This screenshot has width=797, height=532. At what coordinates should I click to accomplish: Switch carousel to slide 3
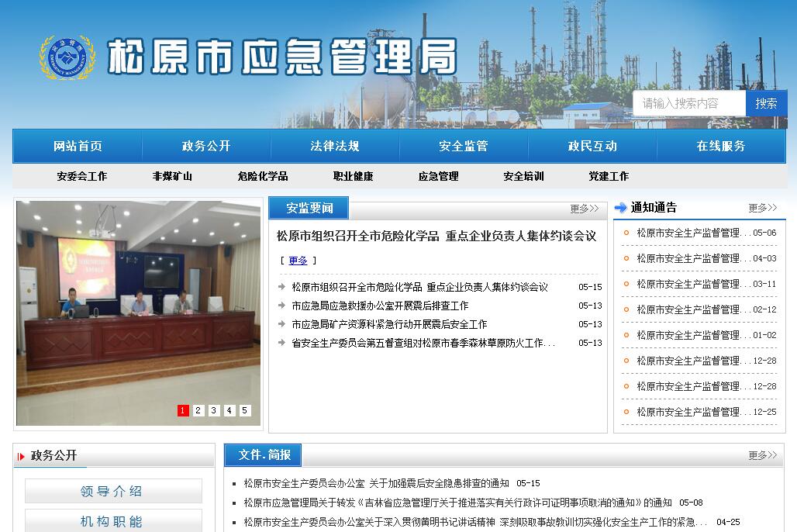[214, 410]
